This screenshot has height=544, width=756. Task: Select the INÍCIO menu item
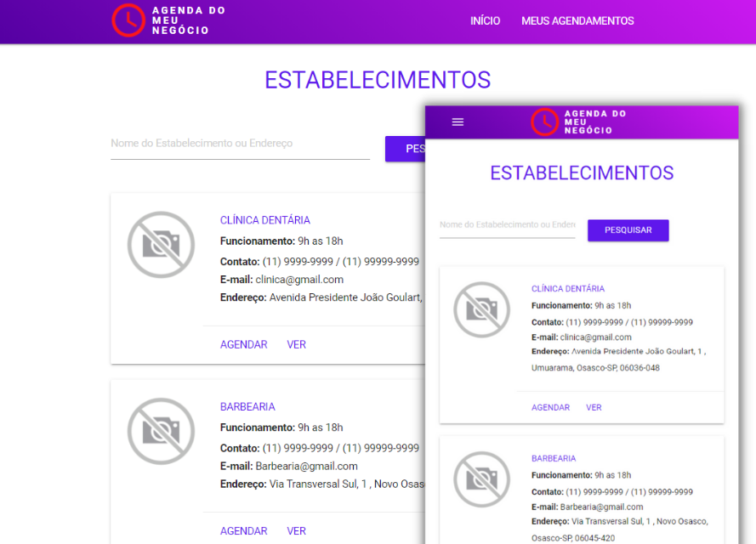point(485,20)
